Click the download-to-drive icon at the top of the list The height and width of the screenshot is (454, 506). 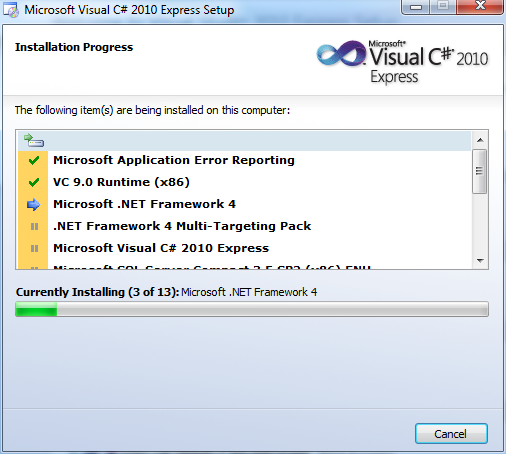click(34, 140)
